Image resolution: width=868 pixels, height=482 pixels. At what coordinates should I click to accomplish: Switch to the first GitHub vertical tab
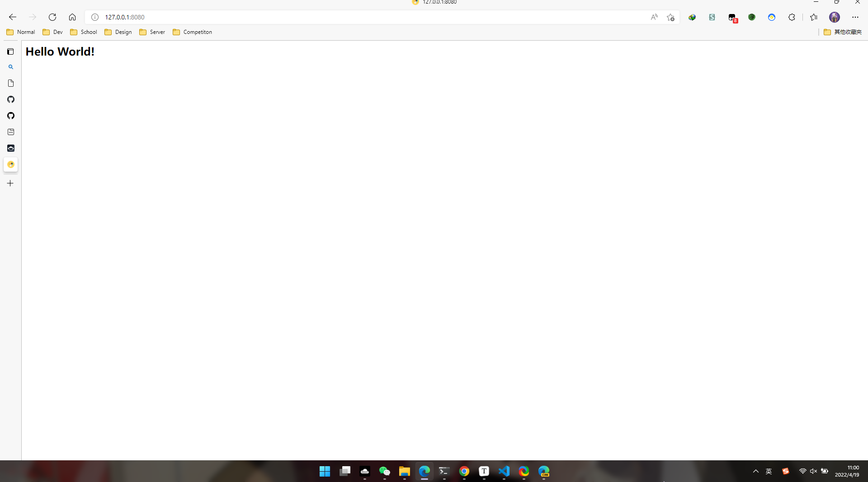11,99
